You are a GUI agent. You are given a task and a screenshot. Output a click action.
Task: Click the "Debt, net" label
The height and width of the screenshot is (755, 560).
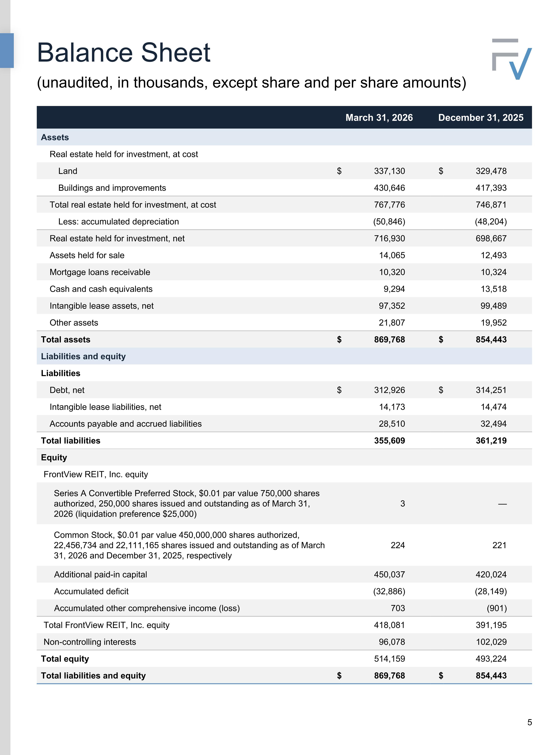click(x=67, y=390)
